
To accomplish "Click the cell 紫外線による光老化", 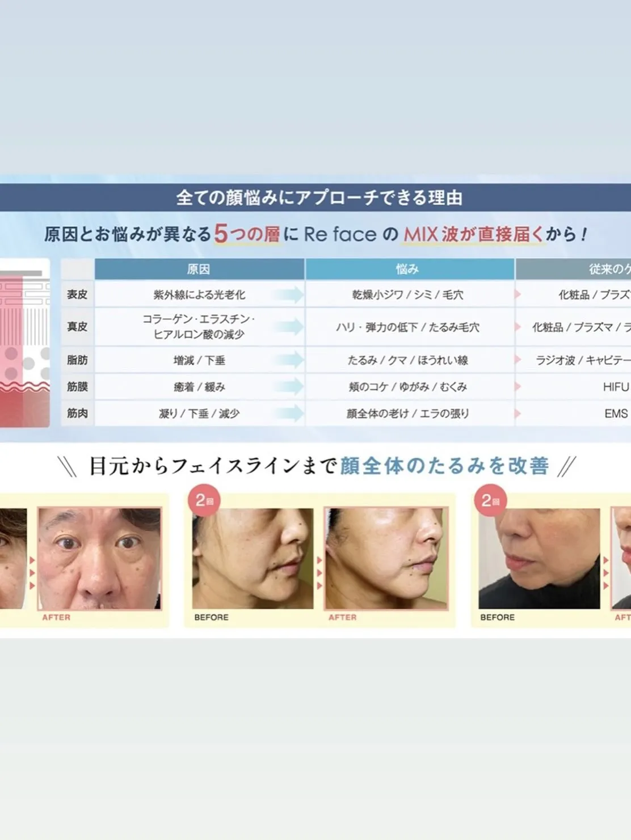I will 199,294.
